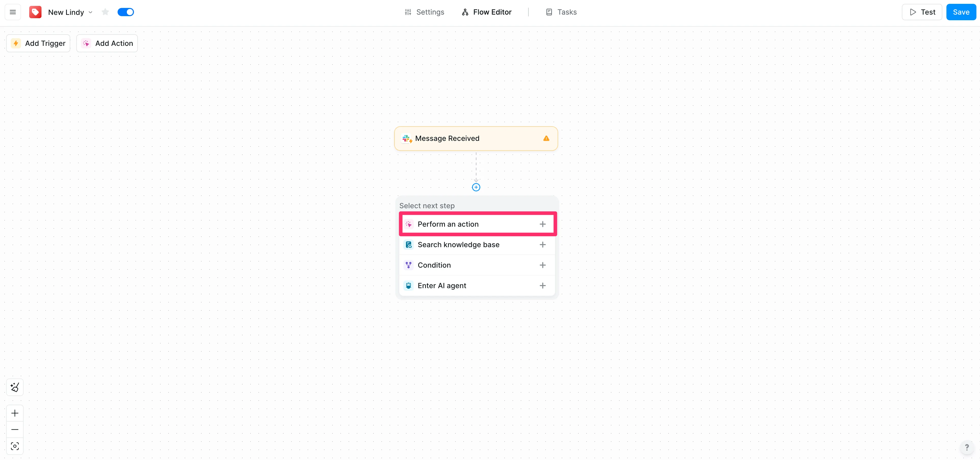
Task: Open the help question mark
Action: (967, 447)
